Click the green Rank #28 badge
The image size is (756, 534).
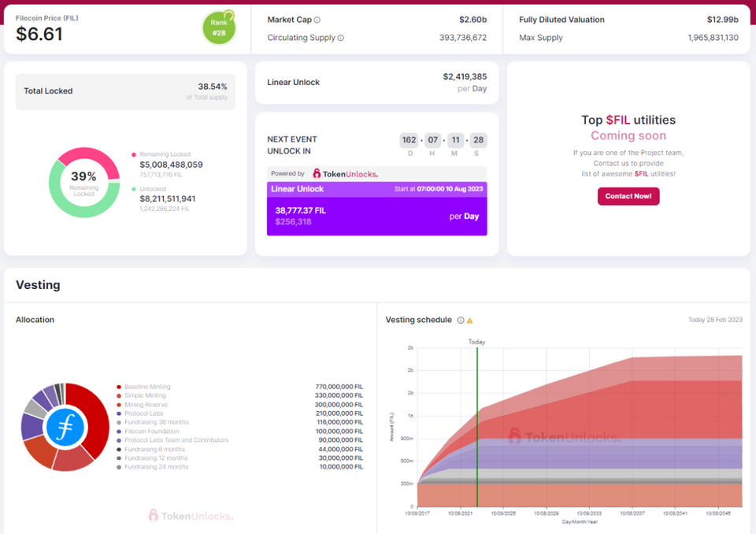coord(219,28)
